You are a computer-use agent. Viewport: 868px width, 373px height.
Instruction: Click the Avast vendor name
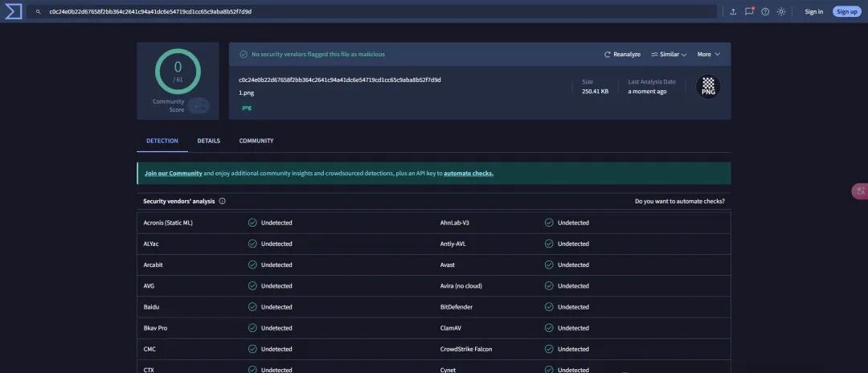(x=448, y=265)
